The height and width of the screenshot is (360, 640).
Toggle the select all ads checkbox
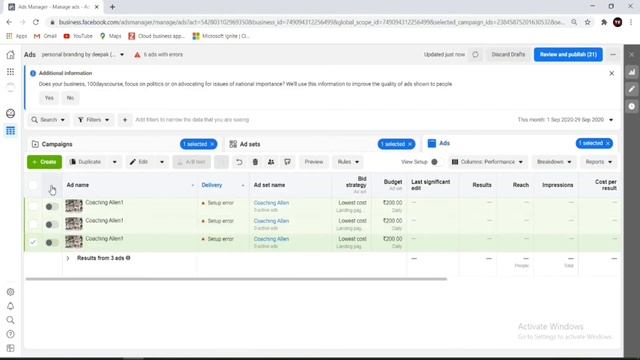point(33,185)
